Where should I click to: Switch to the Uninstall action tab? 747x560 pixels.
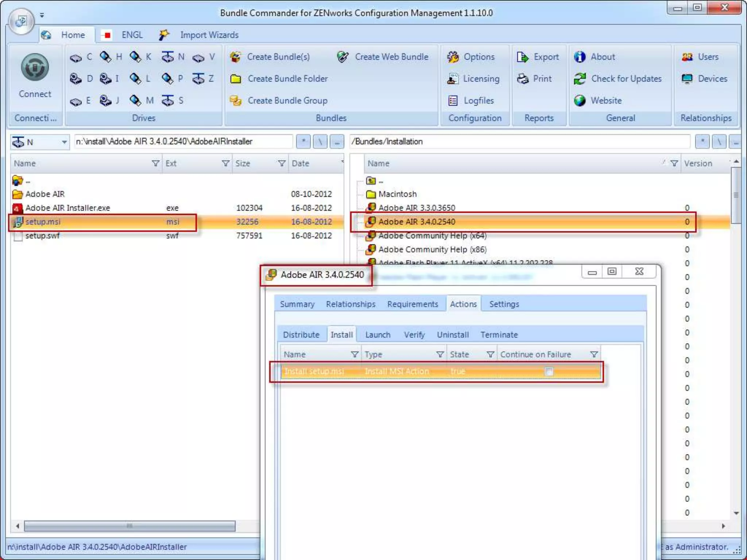[453, 335]
